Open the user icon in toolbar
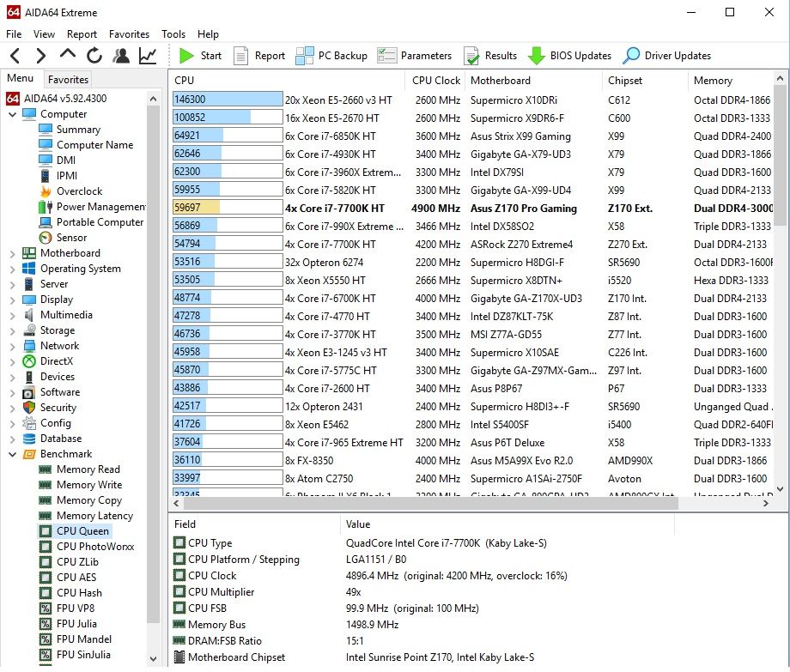The image size is (790, 672). click(121, 56)
